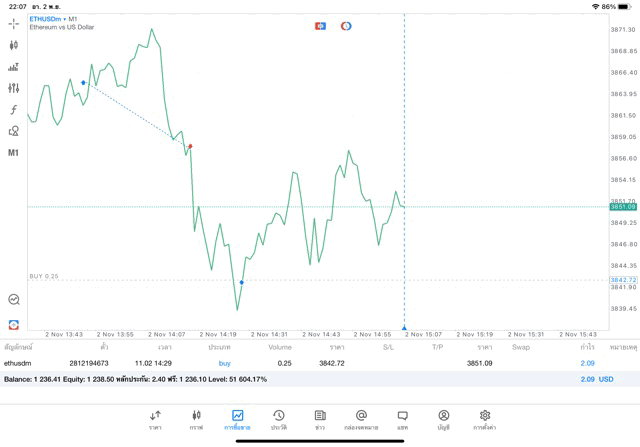Expand the ethusdm buy position row

pos(300,363)
